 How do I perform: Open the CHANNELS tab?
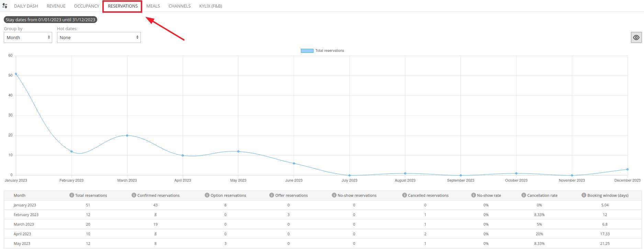tap(180, 6)
